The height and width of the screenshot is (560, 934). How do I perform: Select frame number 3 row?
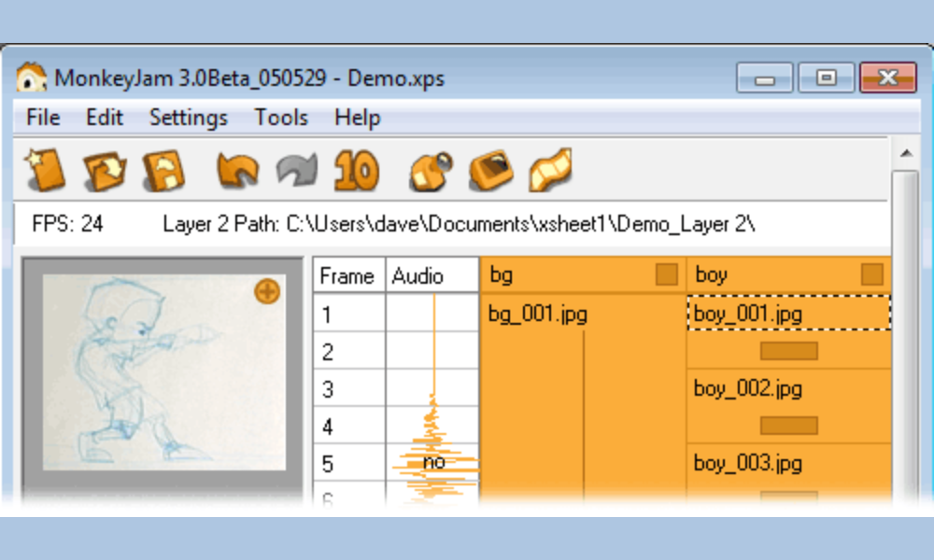tap(349, 388)
